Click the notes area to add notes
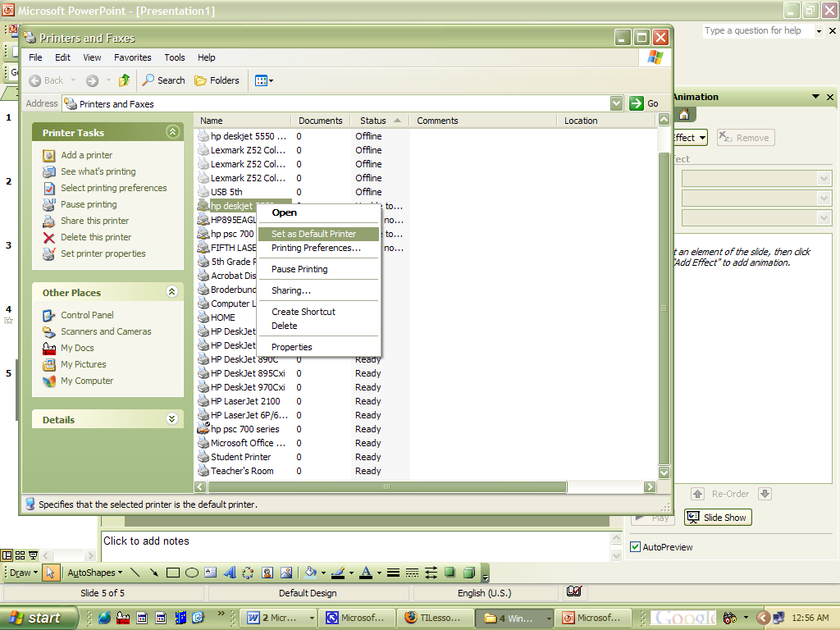 354,546
